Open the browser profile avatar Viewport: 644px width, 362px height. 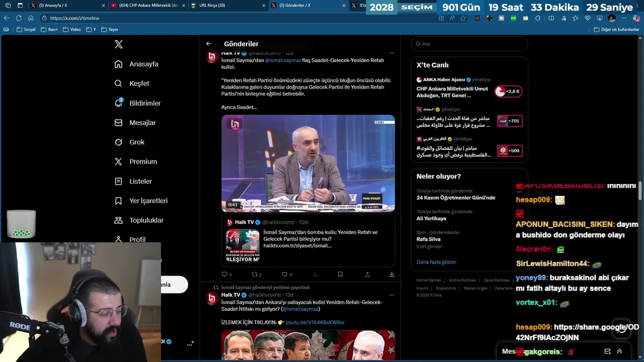pyautogui.click(x=612, y=18)
